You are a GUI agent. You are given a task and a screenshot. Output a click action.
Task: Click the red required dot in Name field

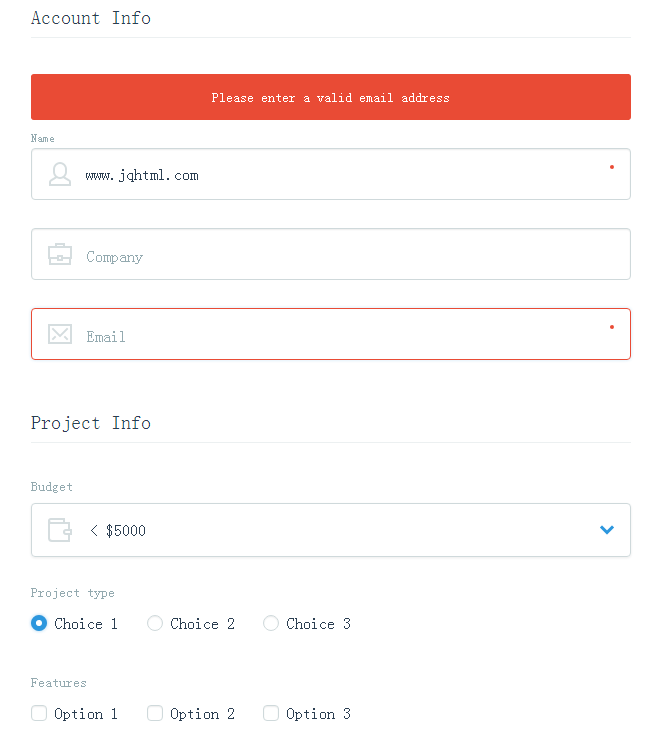[x=612, y=167]
